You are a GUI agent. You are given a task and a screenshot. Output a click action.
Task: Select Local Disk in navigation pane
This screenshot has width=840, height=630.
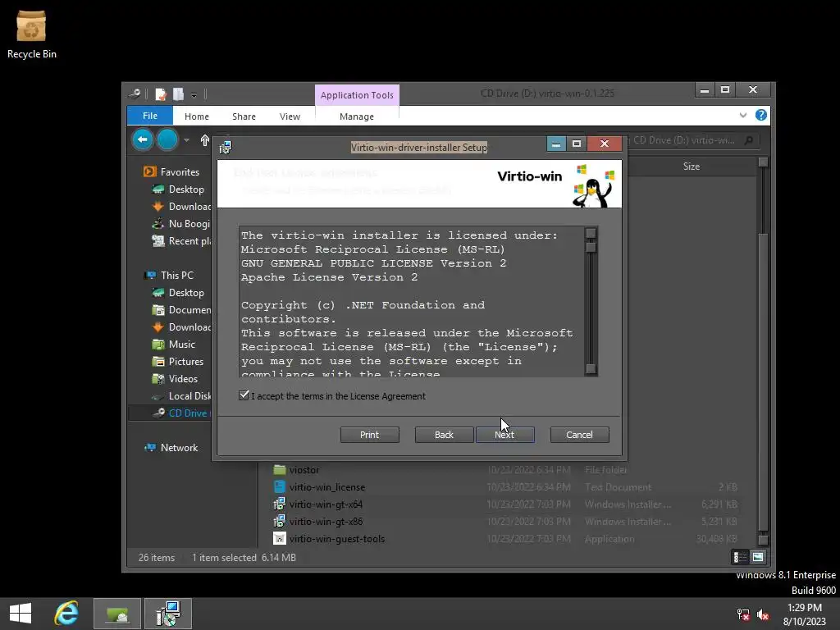click(181, 396)
